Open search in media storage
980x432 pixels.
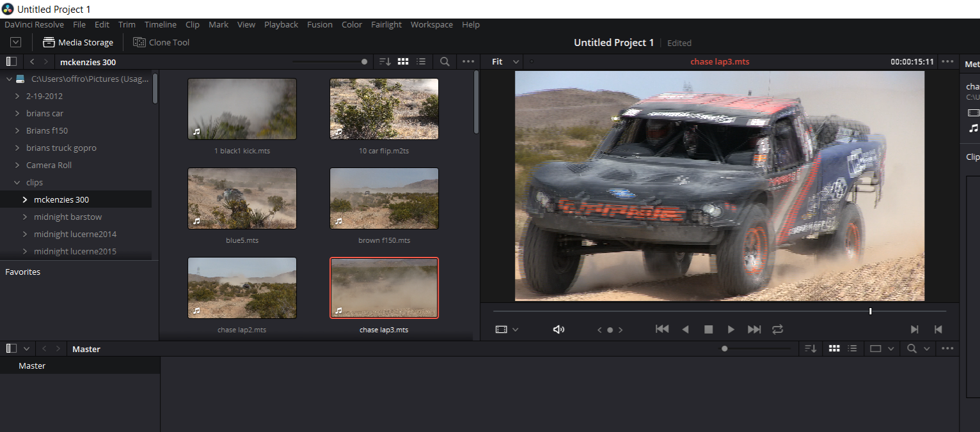coord(445,62)
